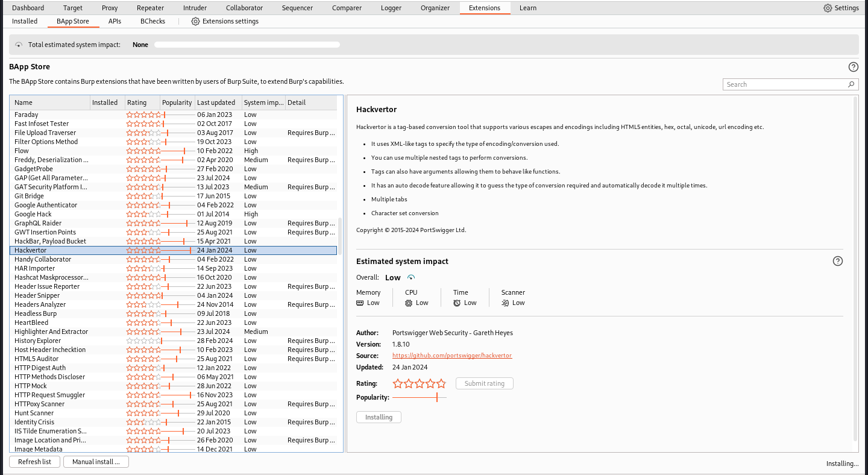
Task: Open the Logger tab
Action: 391,8
